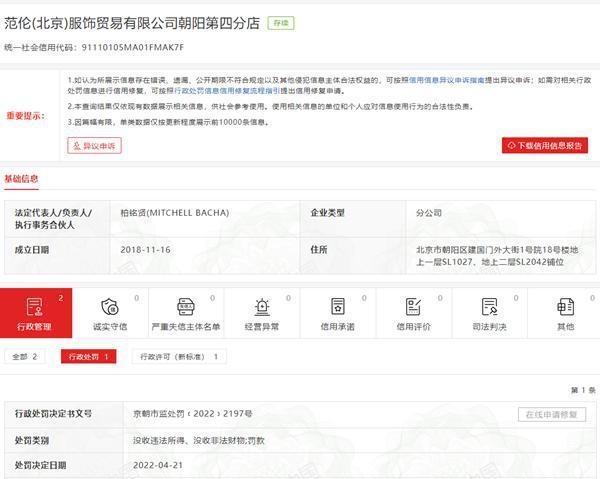Click the 存续 status badge
600x479 pixels.
pos(281,23)
